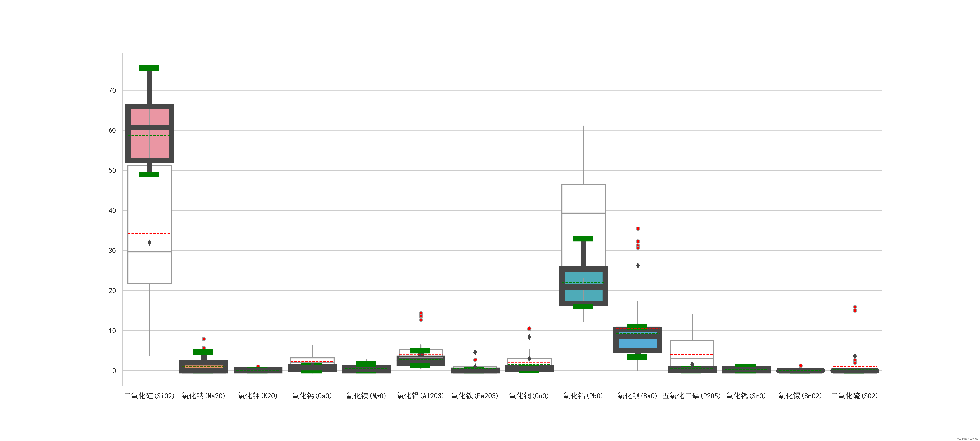
Task: Click the top green cap of SiO2 whisker
Action: pyautogui.click(x=149, y=68)
